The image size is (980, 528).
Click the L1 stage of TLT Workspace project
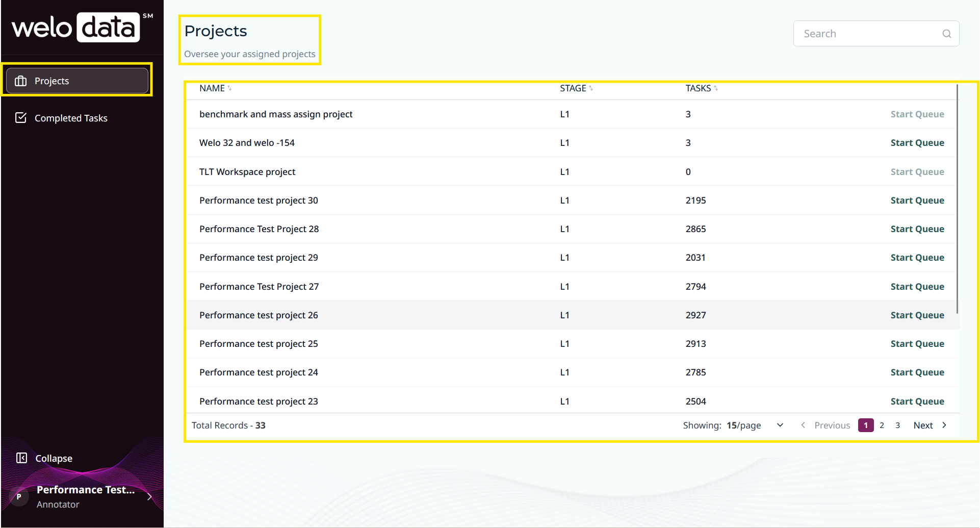[x=564, y=172]
